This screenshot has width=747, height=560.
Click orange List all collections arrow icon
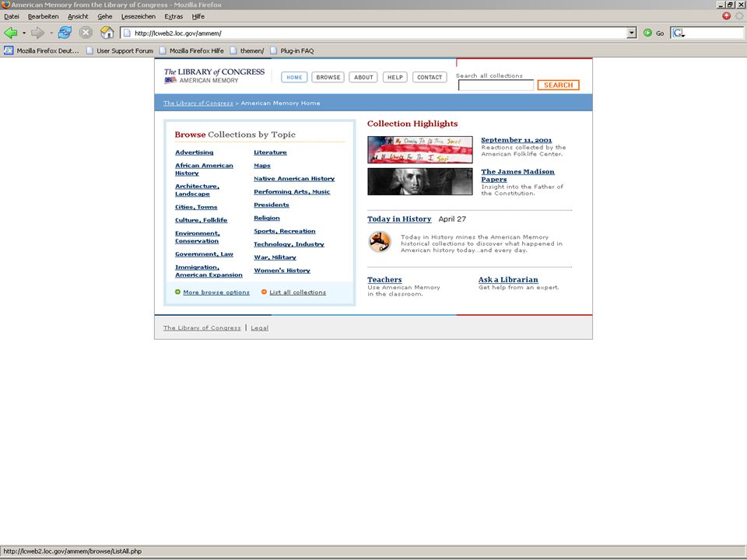pyautogui.click(x=264, y=292)
